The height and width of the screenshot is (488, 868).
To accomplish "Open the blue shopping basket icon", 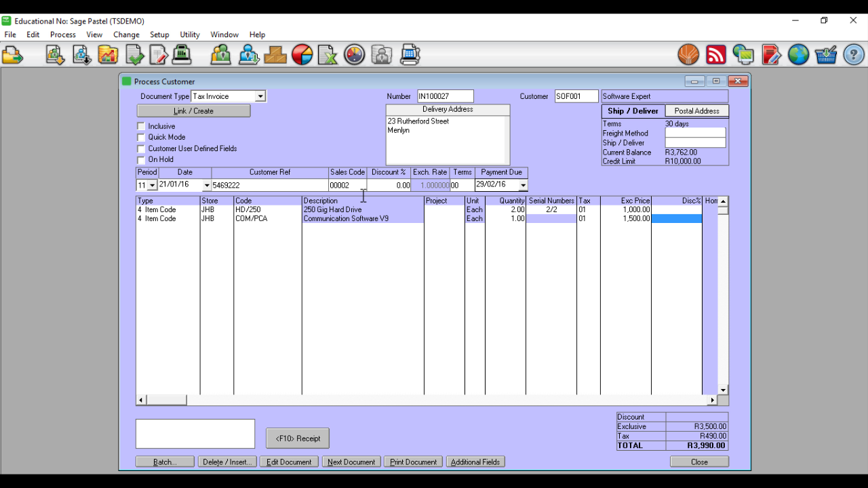I will 825,55.
